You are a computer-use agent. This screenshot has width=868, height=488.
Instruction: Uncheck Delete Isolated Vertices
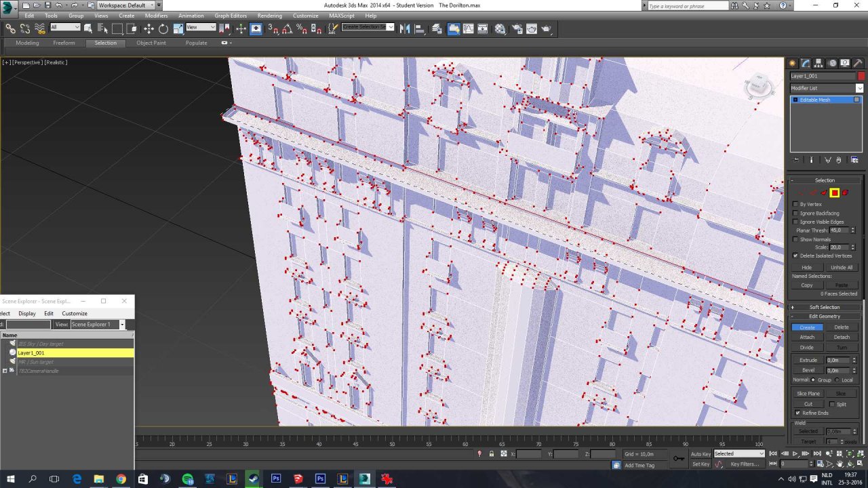[796, 256]
